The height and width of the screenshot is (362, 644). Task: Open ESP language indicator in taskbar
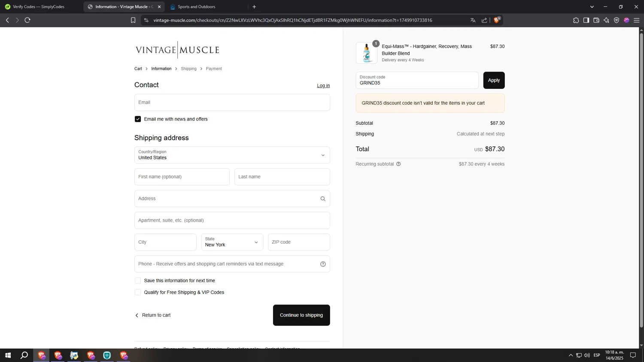pyautogui.click(x=597, y=355)
